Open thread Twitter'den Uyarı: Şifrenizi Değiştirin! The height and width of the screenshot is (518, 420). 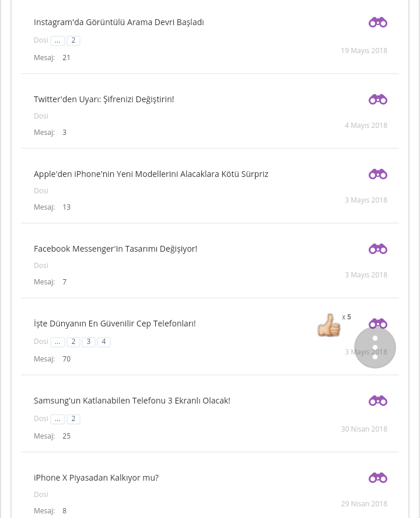pos(104,99)
